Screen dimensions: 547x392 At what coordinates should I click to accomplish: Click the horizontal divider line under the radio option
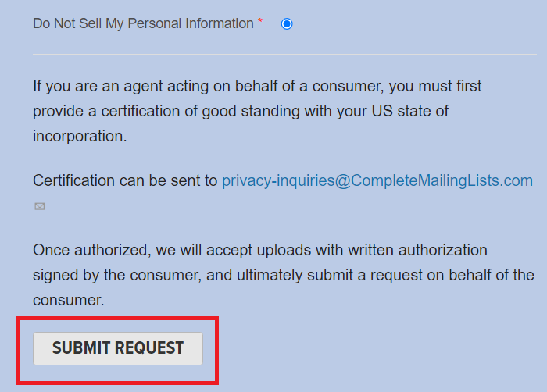click(284, 54)
